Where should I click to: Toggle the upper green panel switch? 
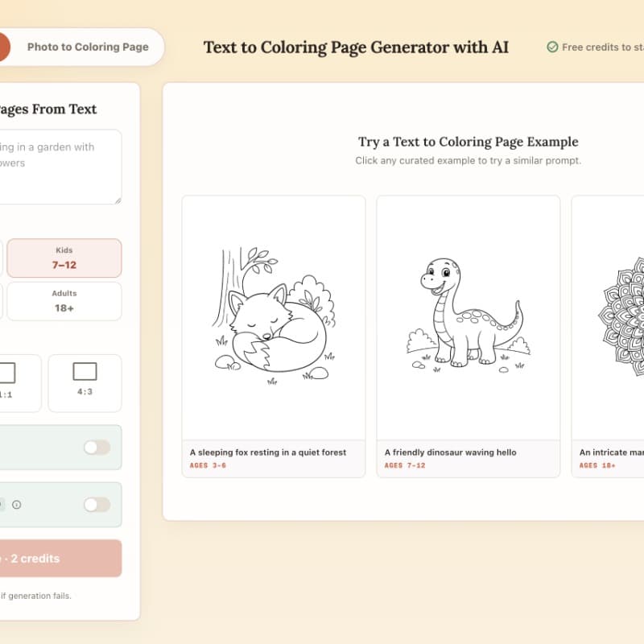click(97, 448)
